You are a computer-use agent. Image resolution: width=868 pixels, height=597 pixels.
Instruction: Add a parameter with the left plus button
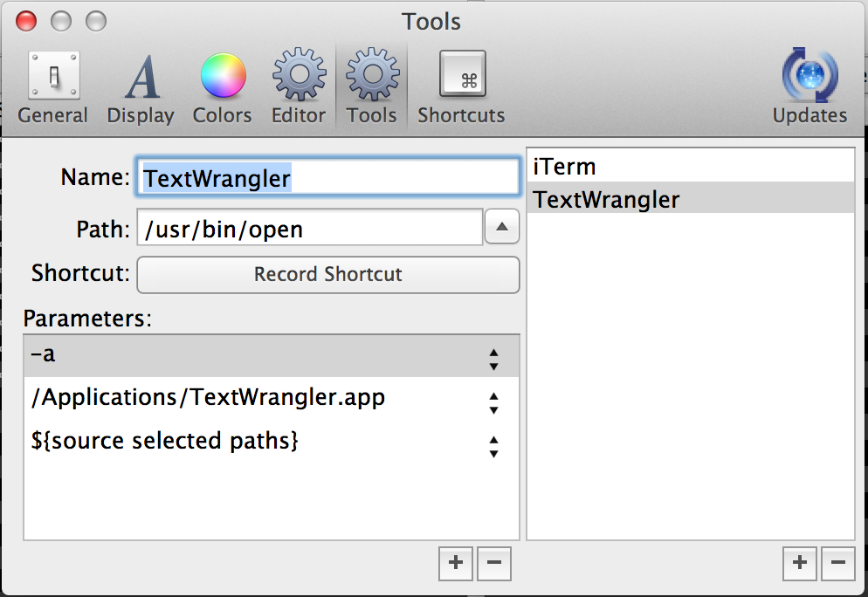(455, 564)
